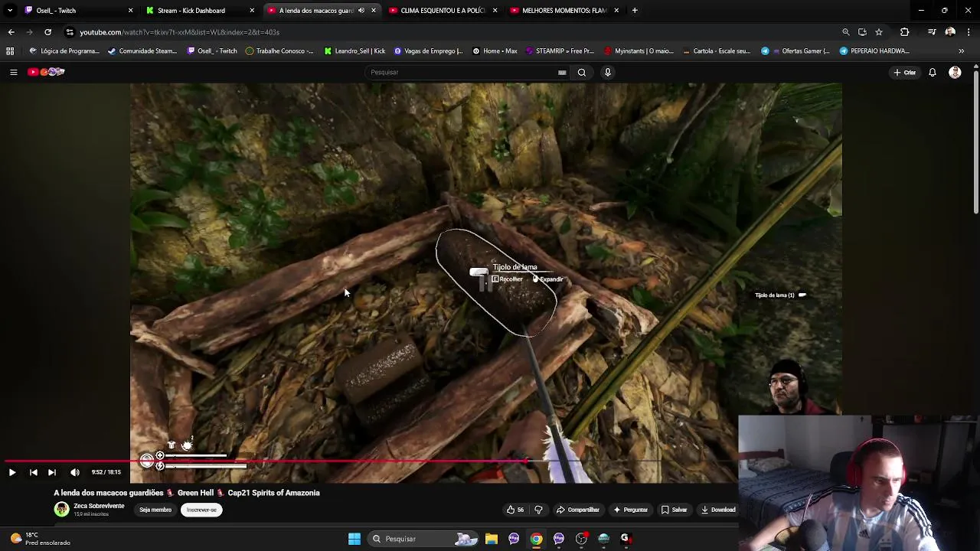Open the Ofertas Gamer bookmark
The image size is (980, 551).
[x=795, y=51]
